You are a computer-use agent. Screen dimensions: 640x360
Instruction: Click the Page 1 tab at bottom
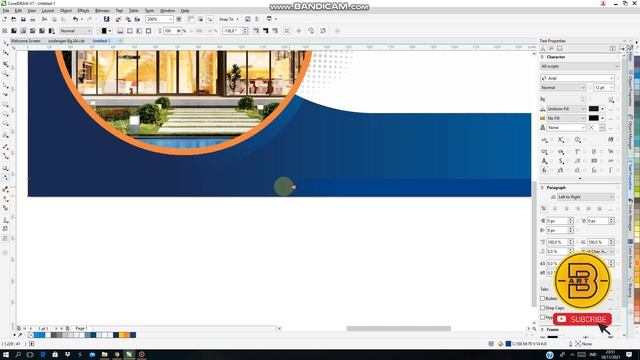(x=81, y=328)
